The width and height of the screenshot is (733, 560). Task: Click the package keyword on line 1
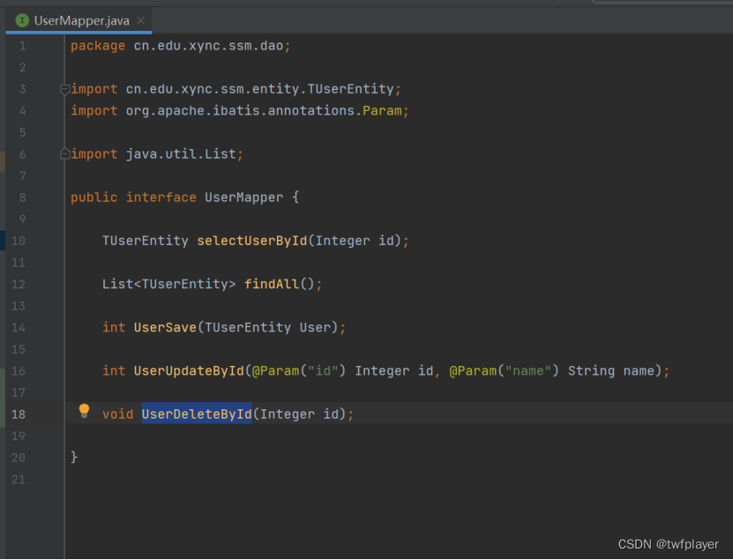(98, 46)
